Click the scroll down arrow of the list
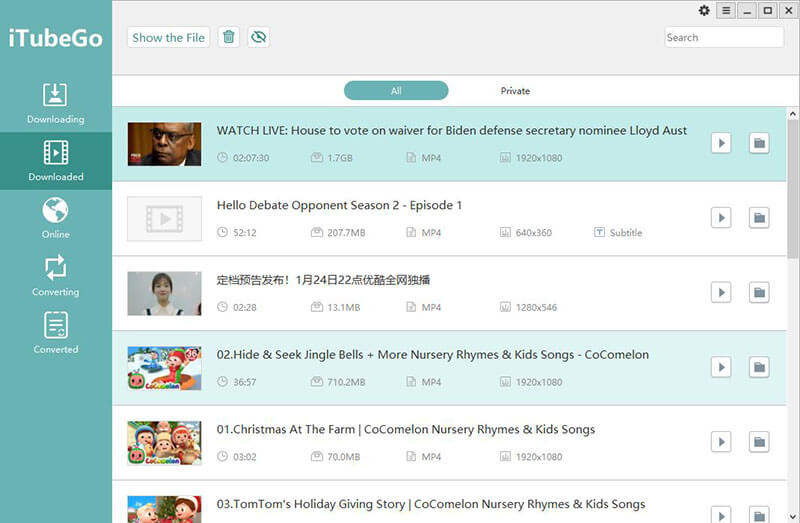 [792, 517]
